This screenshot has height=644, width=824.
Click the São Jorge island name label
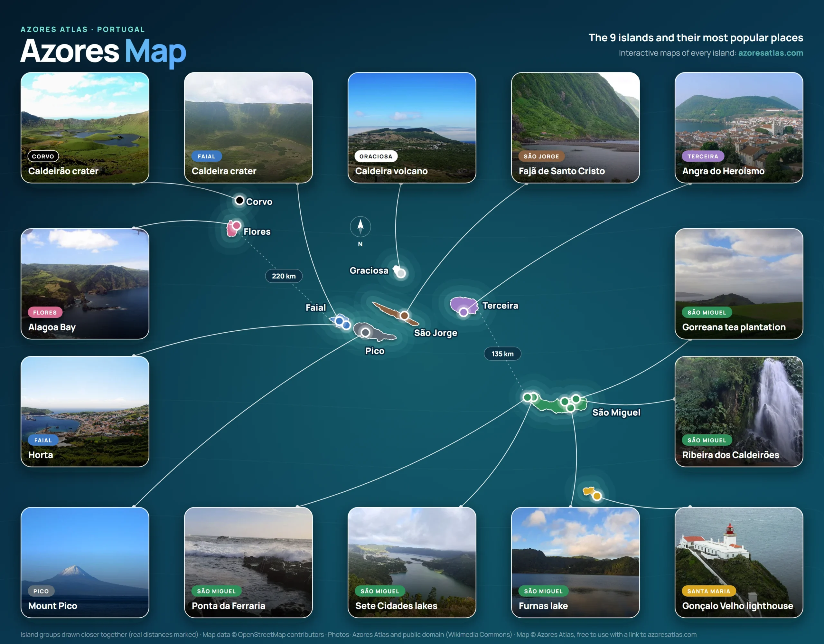click(x=435, y=333)
